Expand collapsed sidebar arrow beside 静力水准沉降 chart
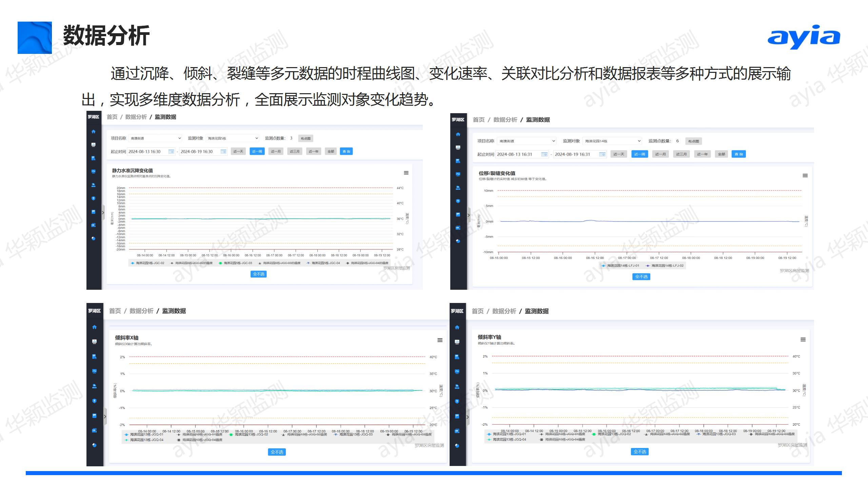 tap(103, 213)
